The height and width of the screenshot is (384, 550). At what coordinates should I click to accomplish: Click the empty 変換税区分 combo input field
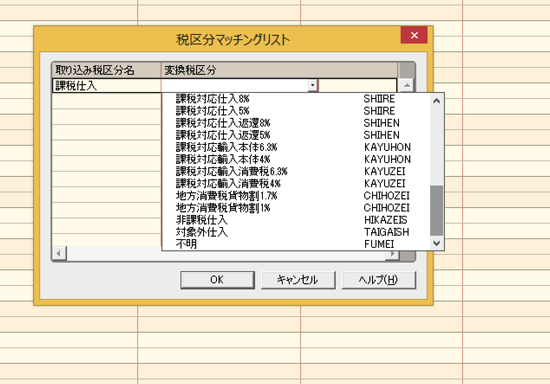click(x=235, y=85)
